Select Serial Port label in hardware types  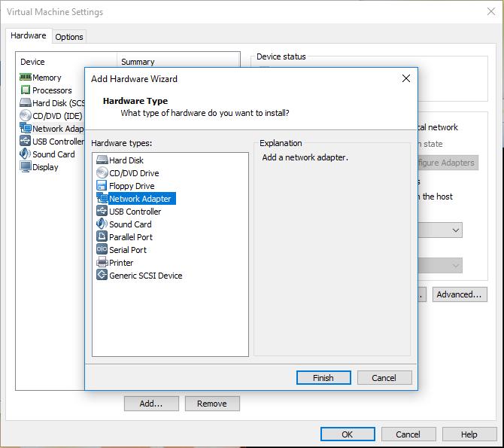128,250
